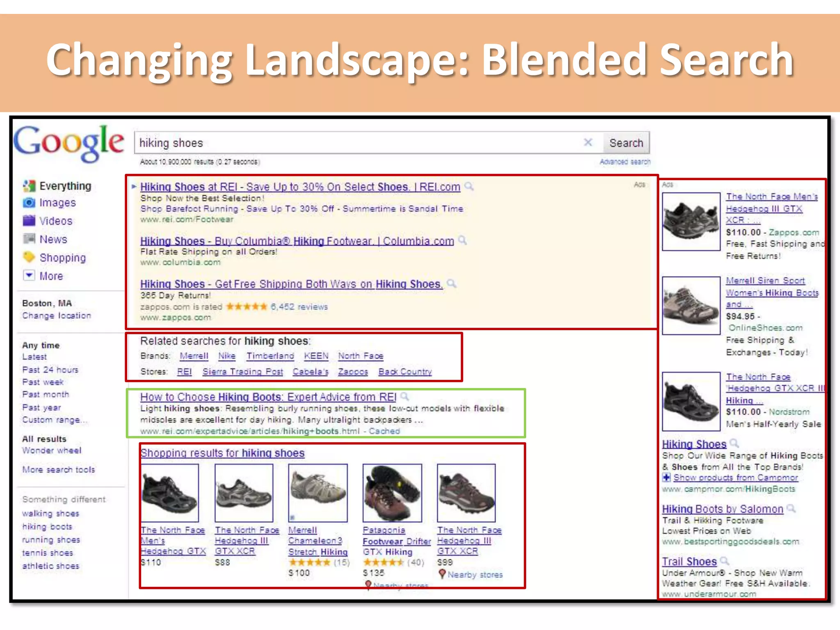Open Columbia Hiking Footwear ad link
The image size is (840, 630).
tap(297, 241)
